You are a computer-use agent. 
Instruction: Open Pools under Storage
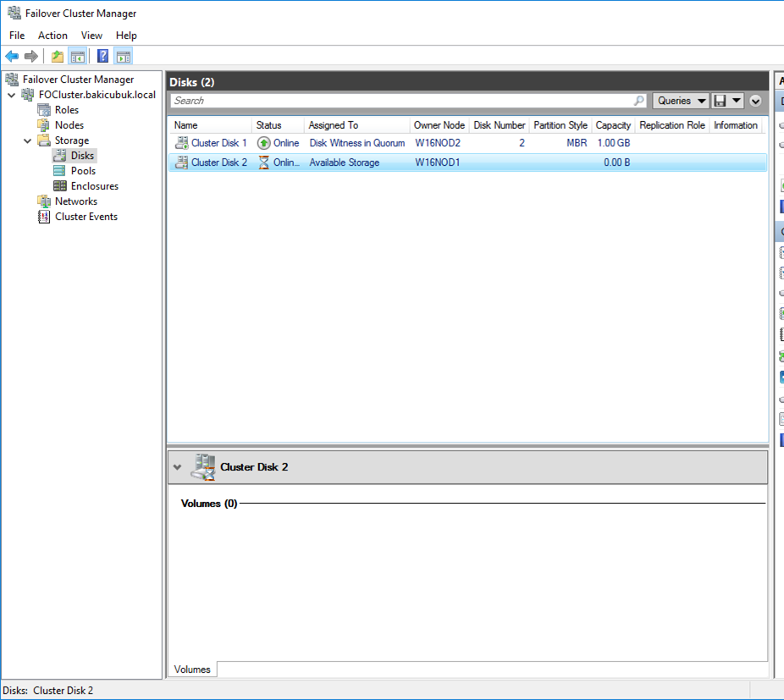point(83,171)
